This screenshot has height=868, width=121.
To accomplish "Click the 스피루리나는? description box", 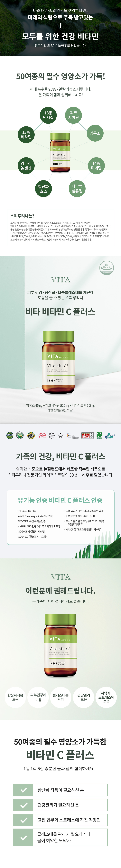I will click(x=60, y=227).
